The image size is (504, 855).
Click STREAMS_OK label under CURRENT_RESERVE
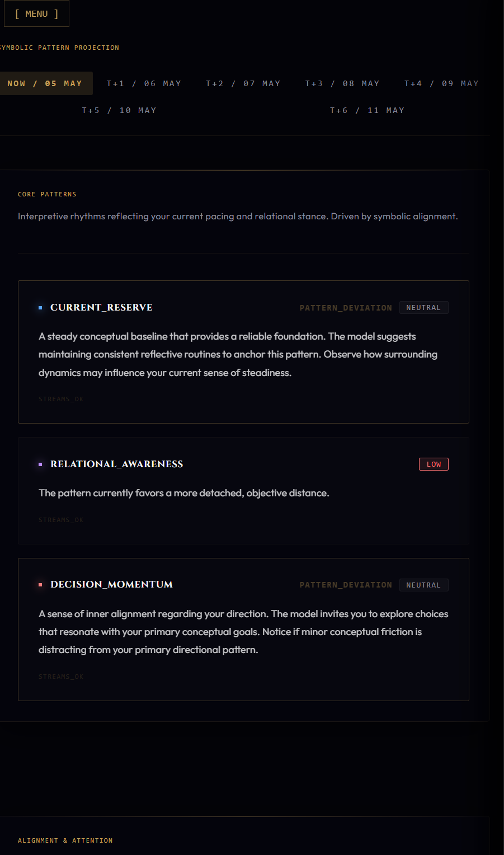pyautogui.click(x=61, y=399)
